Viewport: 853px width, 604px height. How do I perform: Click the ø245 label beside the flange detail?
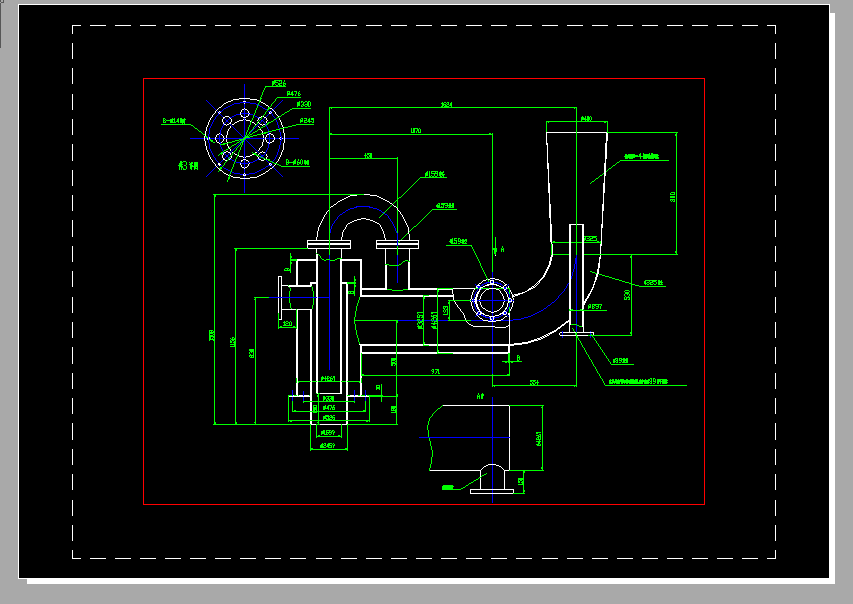[307, 121]
